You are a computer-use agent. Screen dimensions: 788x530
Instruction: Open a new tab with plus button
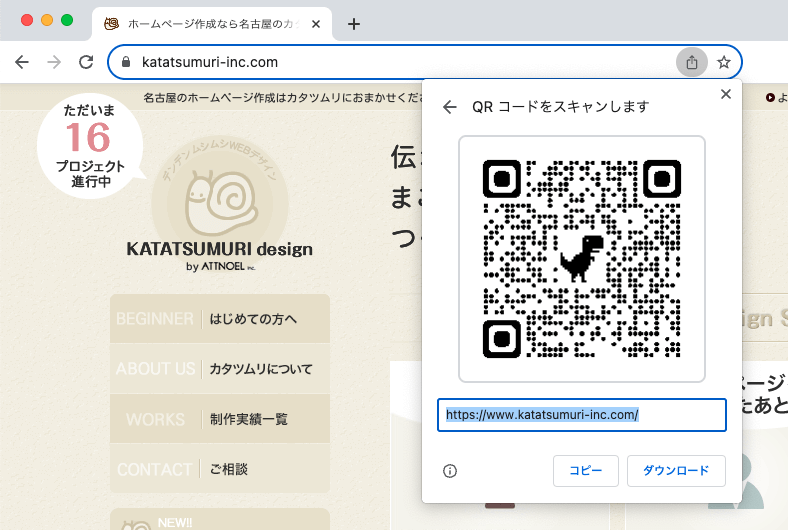click(354, 24)
